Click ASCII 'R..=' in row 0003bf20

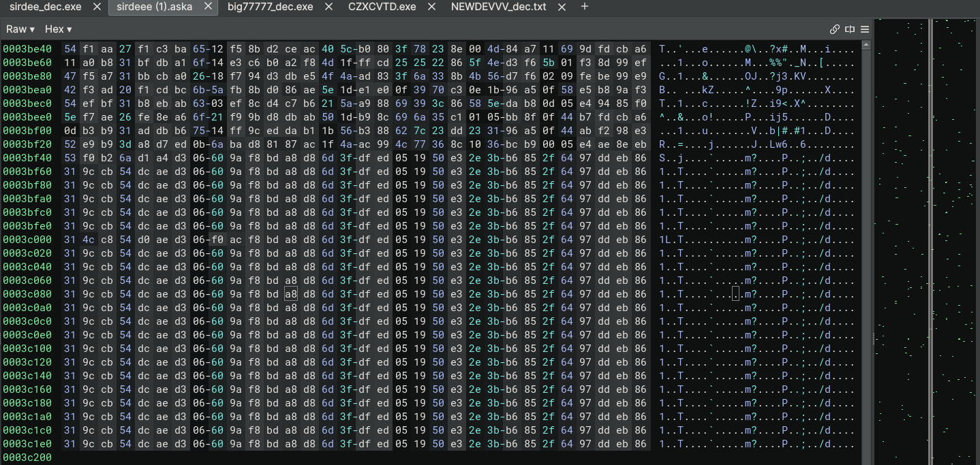coord(671,144)
